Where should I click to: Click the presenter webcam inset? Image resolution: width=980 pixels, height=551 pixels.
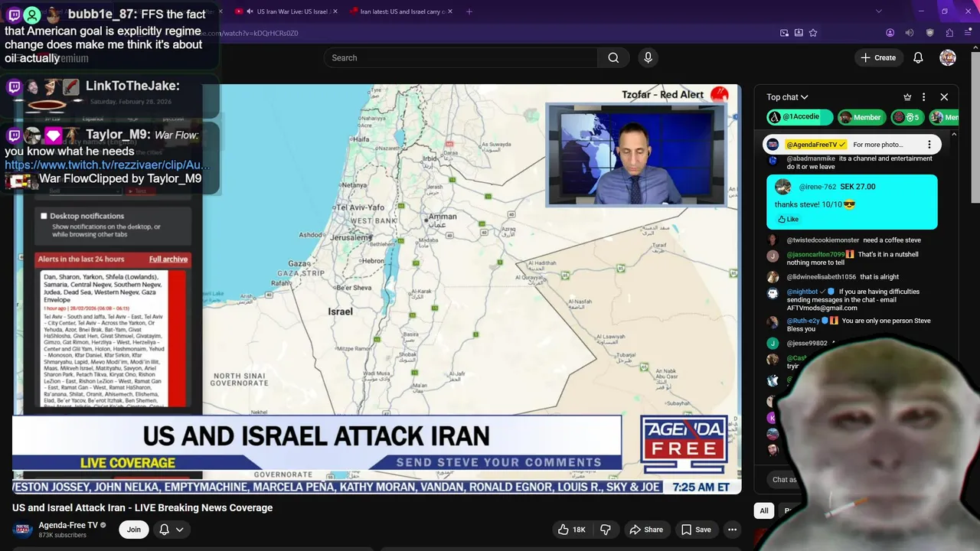pyautogui.click(x=635, y=156)
